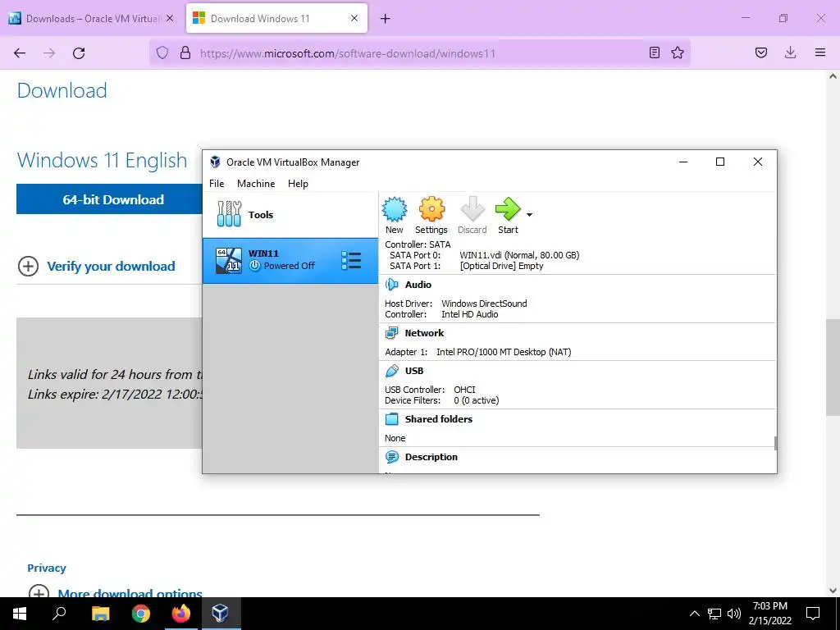Click the 64-bit Download button

click(x=109, y=199)
